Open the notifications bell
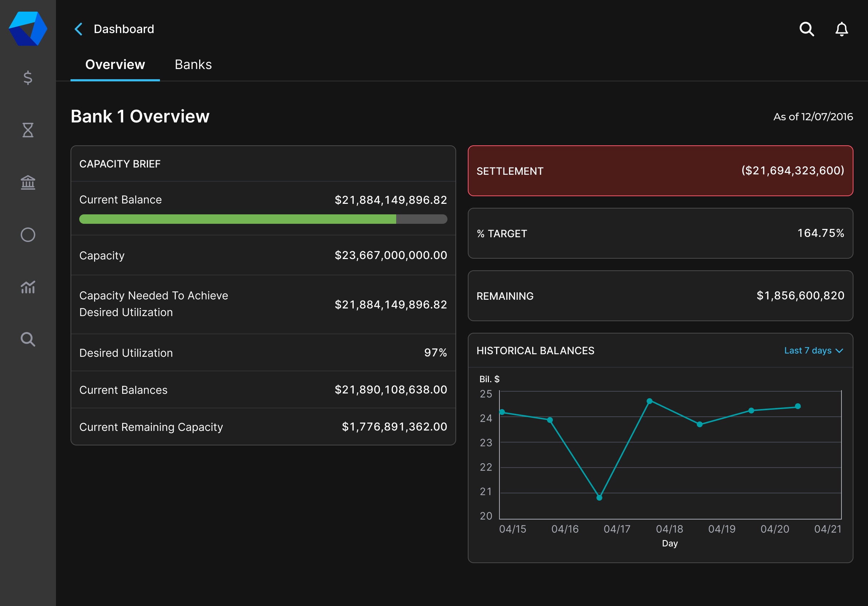Screen dimensions: 868x606 (x=841, y=29)
